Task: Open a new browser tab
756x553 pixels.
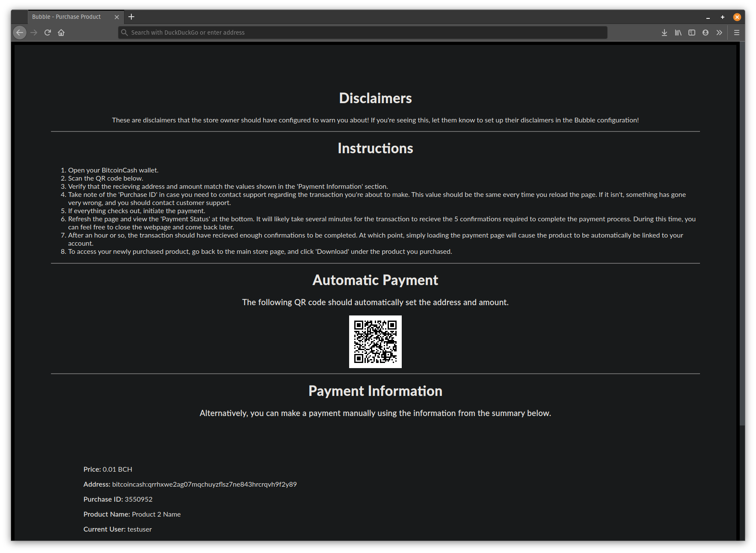Action: pos(131,17)
